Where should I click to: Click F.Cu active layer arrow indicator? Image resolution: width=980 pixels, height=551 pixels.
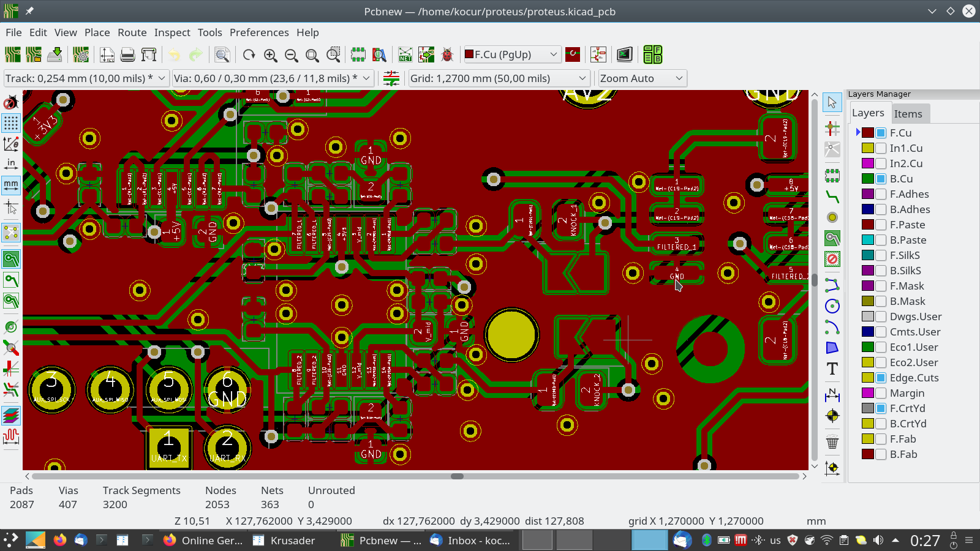pyautogui.click(x=858, y=132)
